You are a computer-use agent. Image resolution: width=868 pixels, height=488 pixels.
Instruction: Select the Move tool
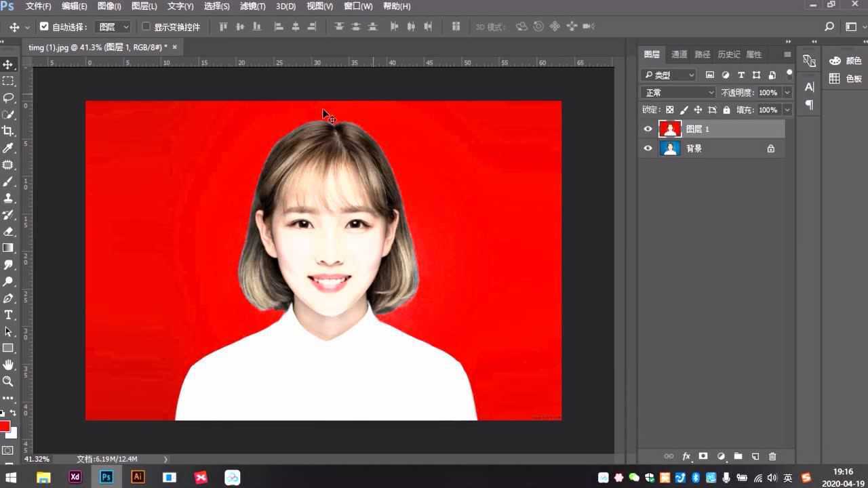pyautogui.click(x=8, y=64)
